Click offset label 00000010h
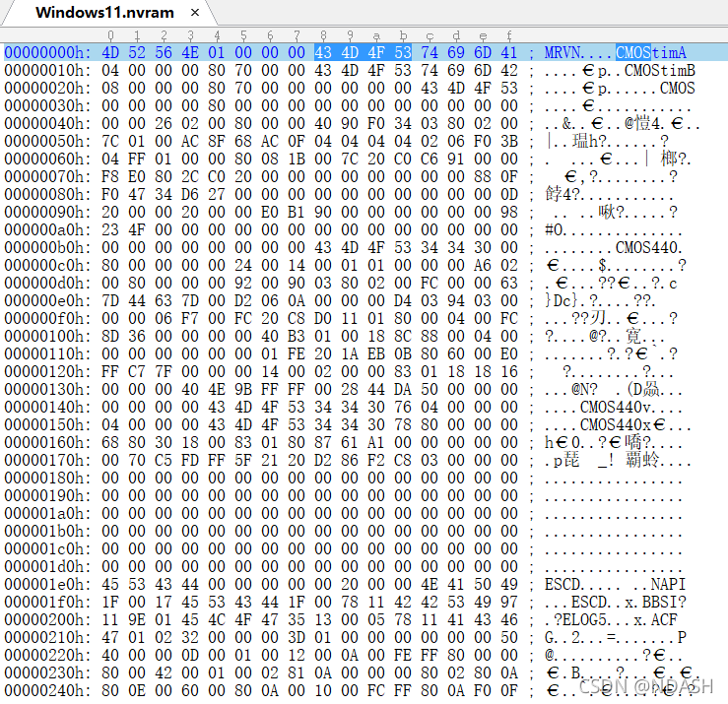This screenshot has width=728, height=704. point(47,71)
